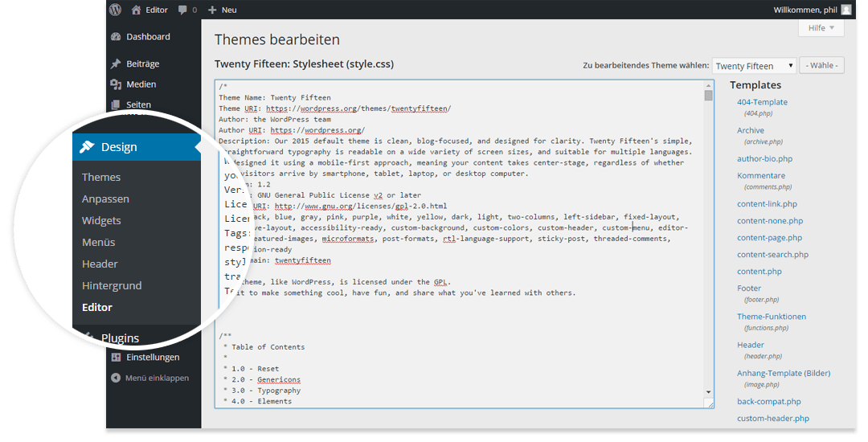Open the Kommentare template link
Image resolution: width=868 pixels, height=442 pixels.
(x=760, y=175)
